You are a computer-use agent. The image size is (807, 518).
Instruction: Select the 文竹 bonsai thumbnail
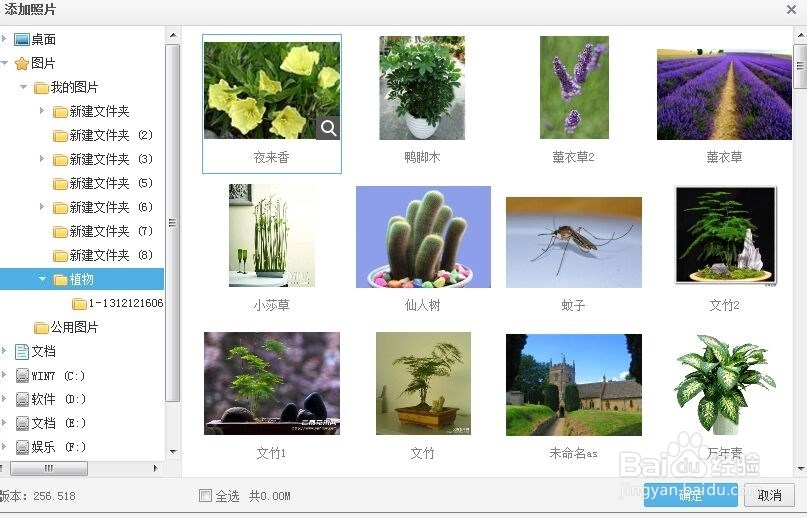[423, 384]
